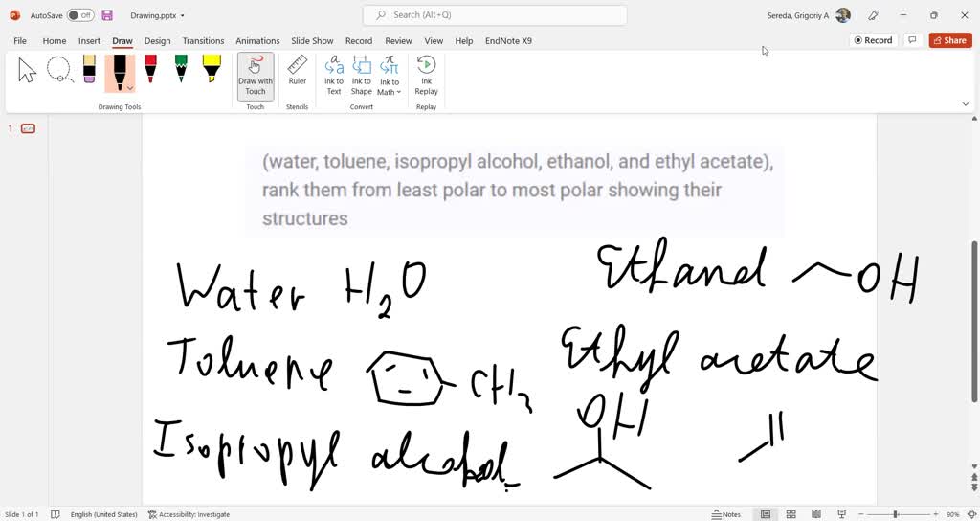
Task: Select the yellow highlighter
Action: point(212,69)
